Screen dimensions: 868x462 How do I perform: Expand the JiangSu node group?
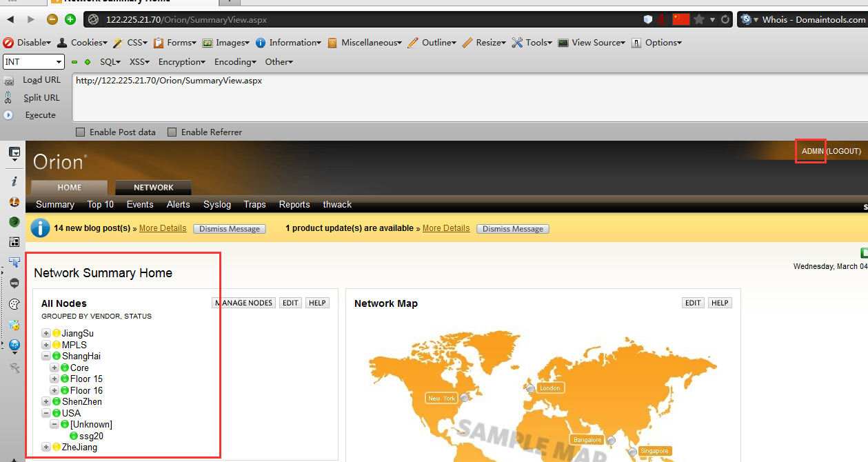tap(46, 334)
